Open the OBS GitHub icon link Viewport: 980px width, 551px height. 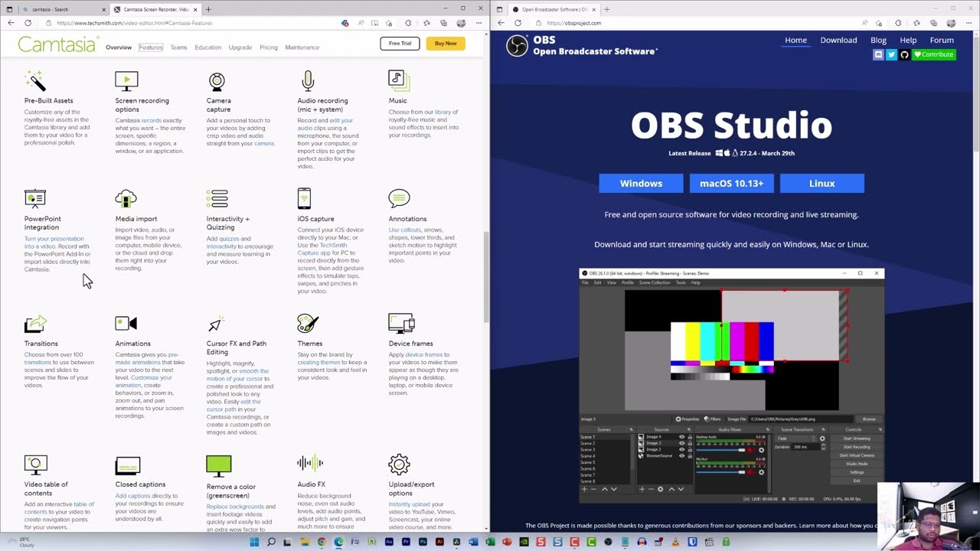[x=904, y=54]
